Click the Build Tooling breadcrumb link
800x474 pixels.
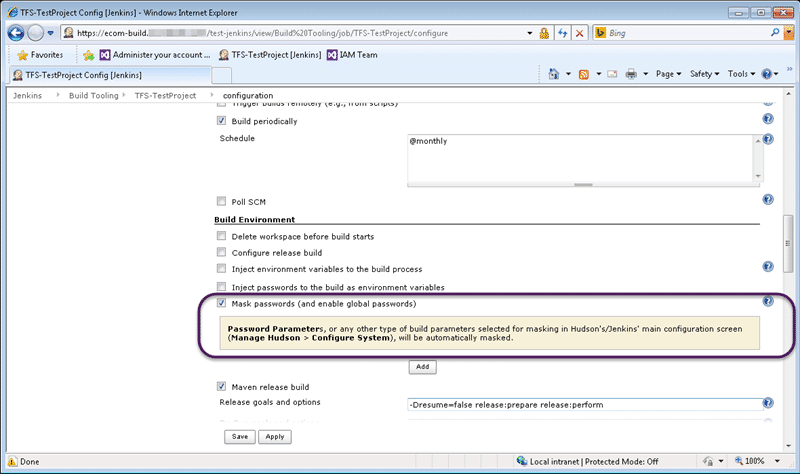93,95
